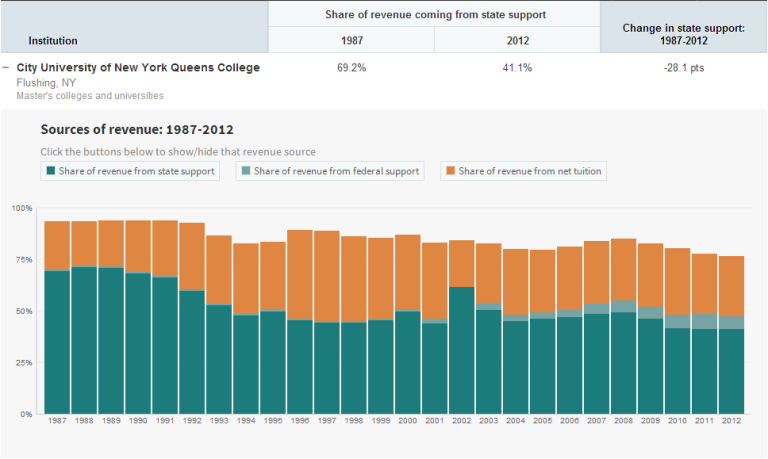Toggle net tuition revenue series button

pos(523,172)
